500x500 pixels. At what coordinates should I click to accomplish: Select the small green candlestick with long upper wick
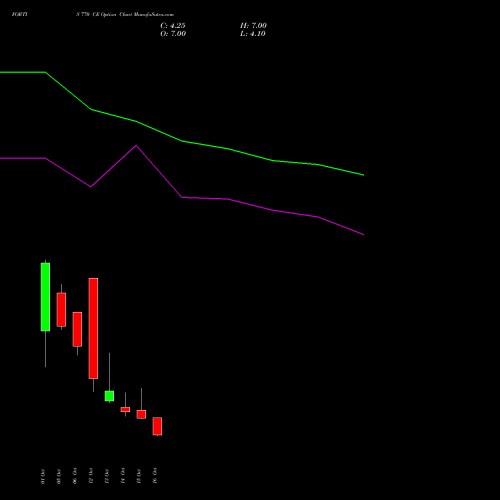[109, 396]
